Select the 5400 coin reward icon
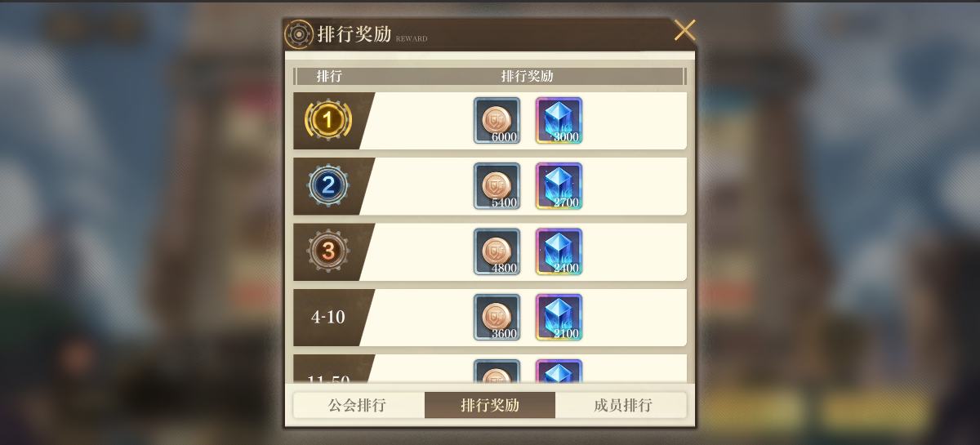980x445 pixels. [497, 186]
